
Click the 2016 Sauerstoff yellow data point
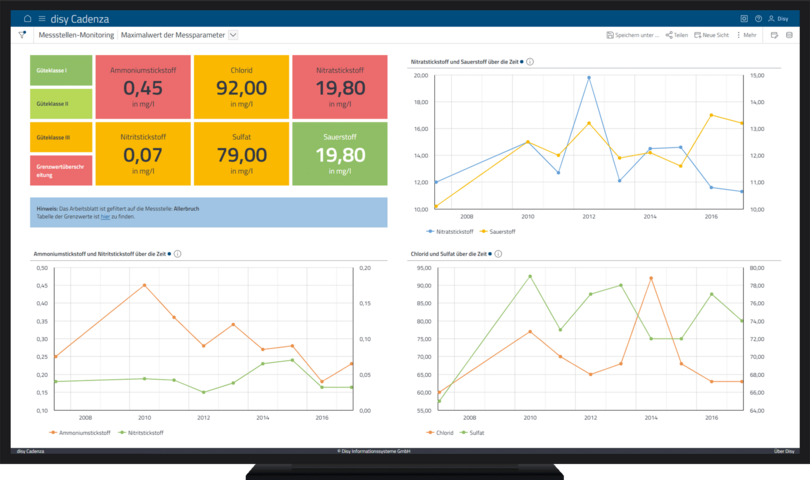pyautogui.click(x=711, y=115)
